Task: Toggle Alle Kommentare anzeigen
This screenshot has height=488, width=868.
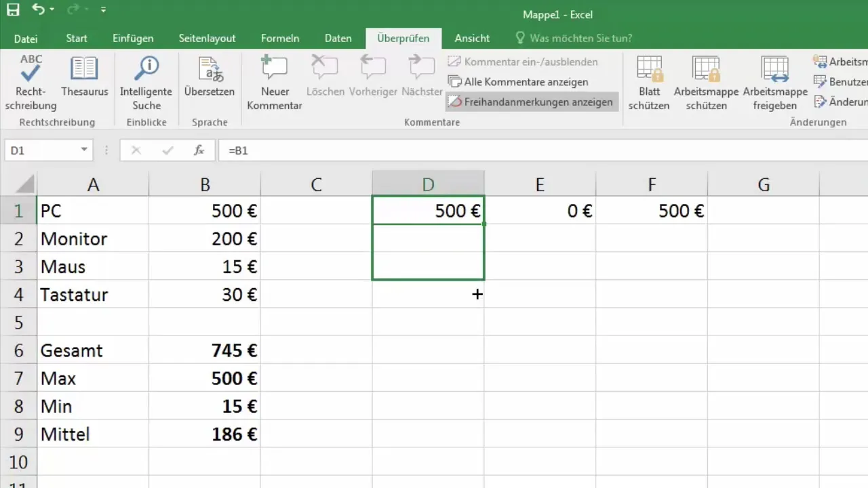Action: click(518, 82)
